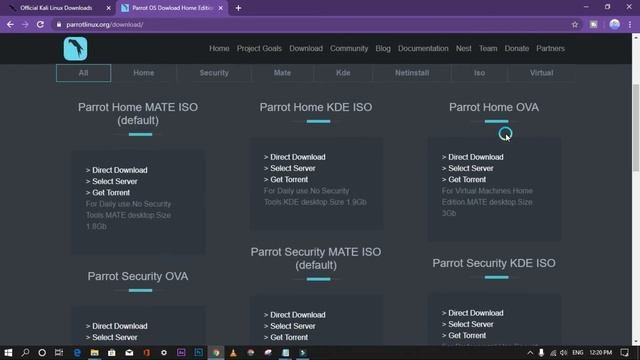Open the Chrome profile avatar
This screenshot has height=360, width=640.
[614, 24]
